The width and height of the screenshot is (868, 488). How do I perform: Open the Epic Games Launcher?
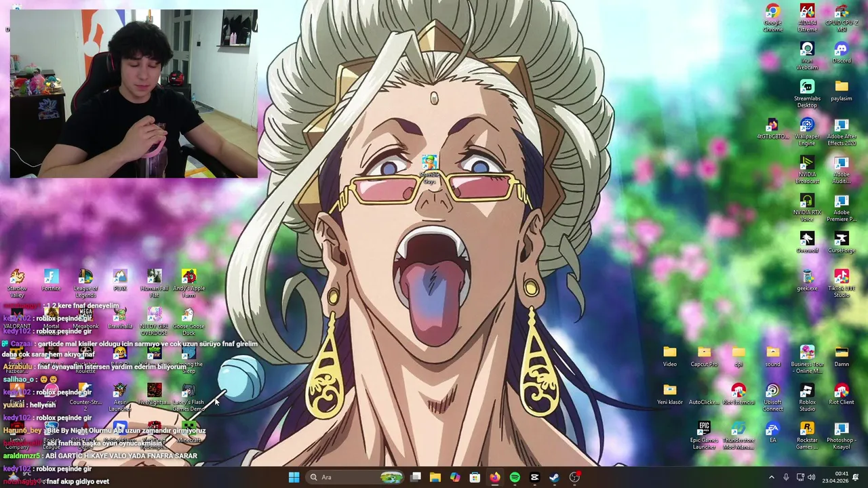(704, 436)
